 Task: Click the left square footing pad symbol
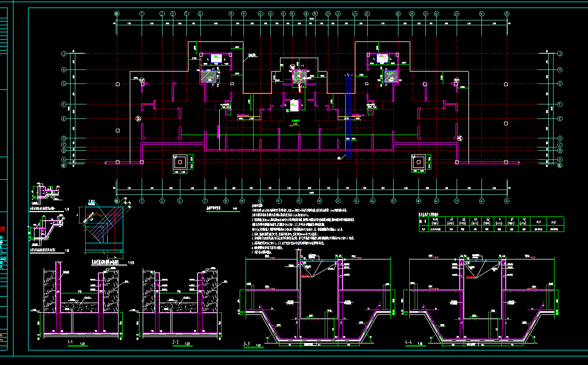click(178, 162)
